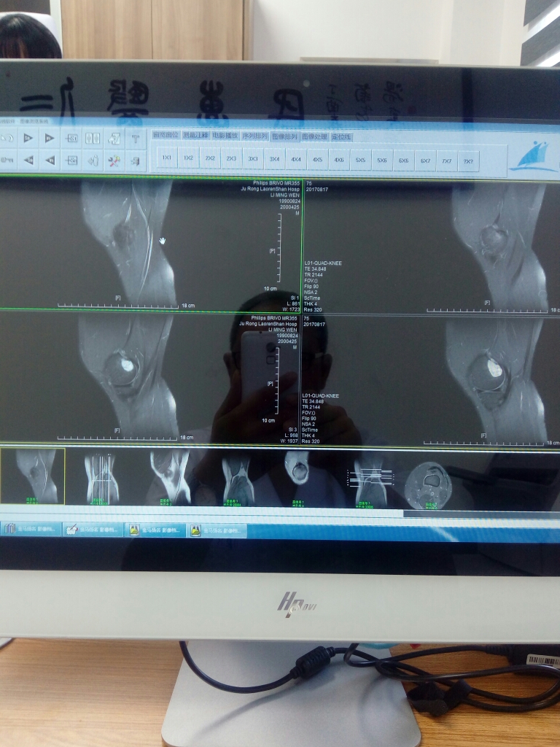
Task: Click the bottom-left key-like toolbar icon
Action: [x=7, y=160]
